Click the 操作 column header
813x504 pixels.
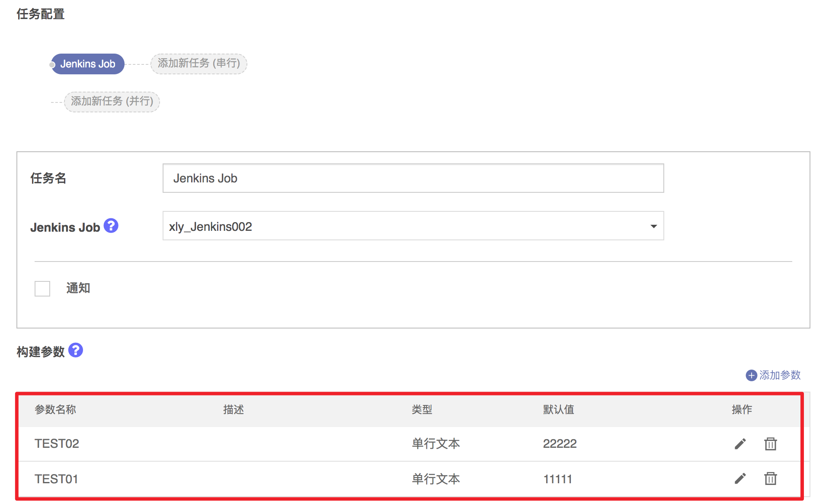742,409
